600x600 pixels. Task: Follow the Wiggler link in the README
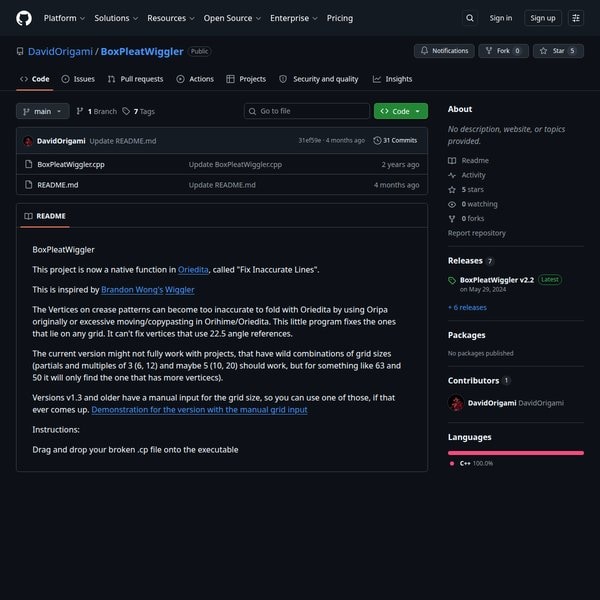(x=180, y=290)
